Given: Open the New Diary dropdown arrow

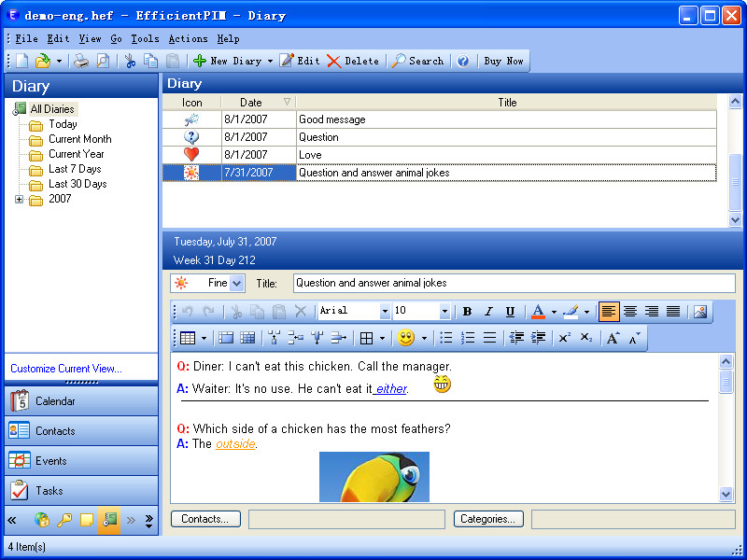Looking at the screenshot, I should (270, 61).
